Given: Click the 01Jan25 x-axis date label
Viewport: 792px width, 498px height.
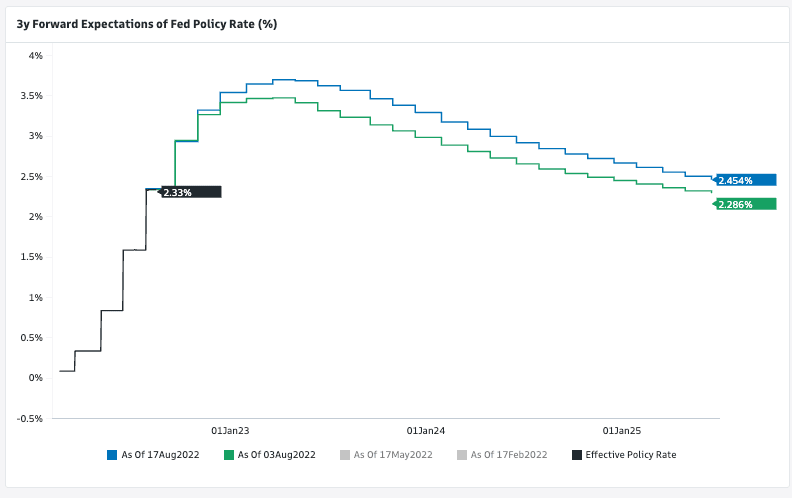Looking at the screenshot, I should tap(622, 431).
